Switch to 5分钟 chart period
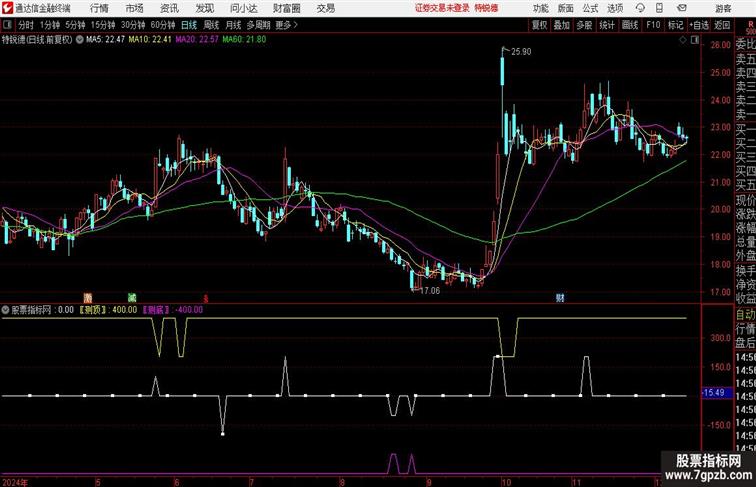Image resolution: width=756 pixels, height=487 pixels. (75, 25)
